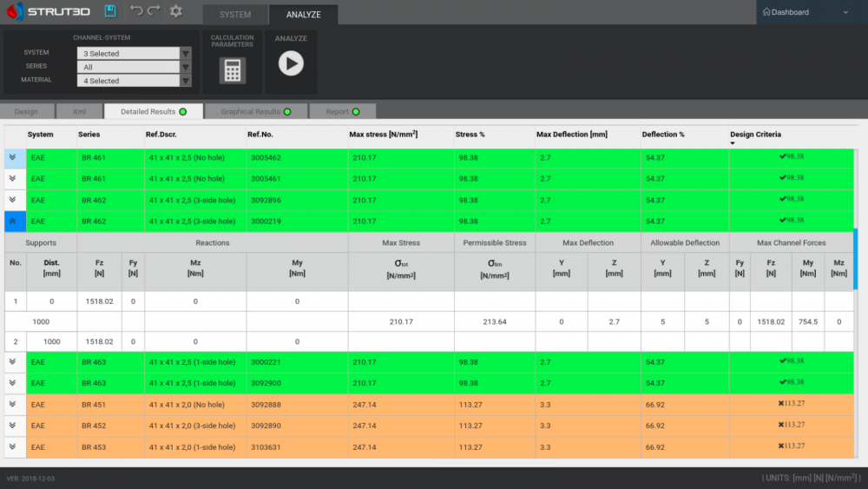
Task: Redo the last action
Action: [x=155, y=10]
